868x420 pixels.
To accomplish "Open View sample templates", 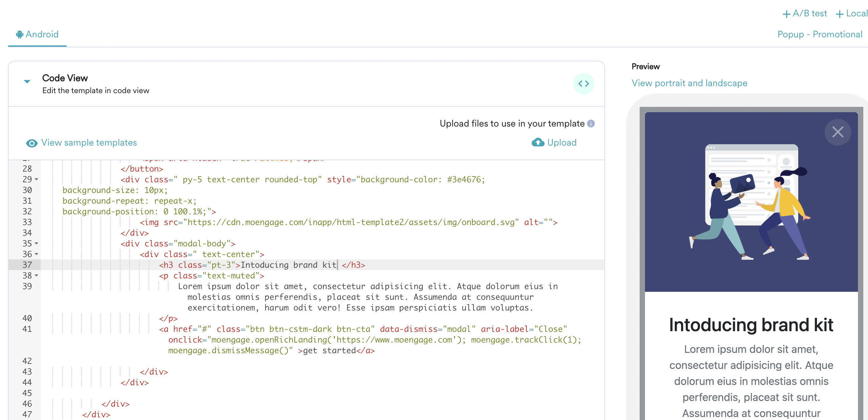I will coord(89,143).
